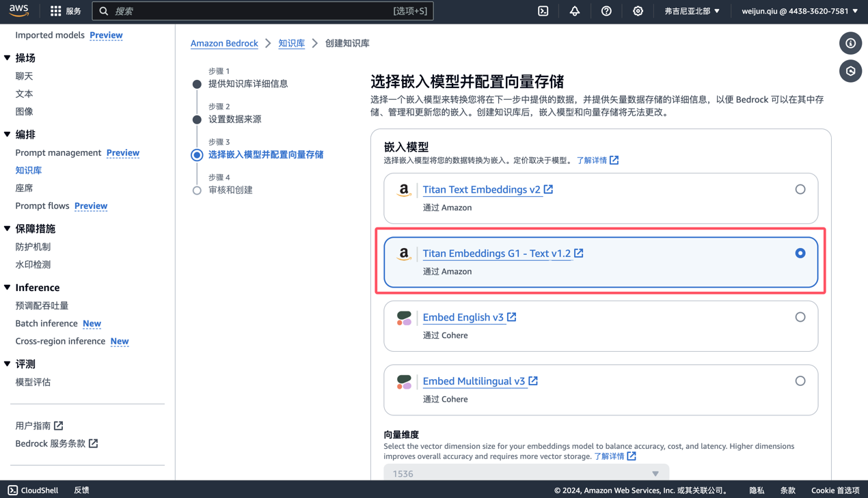
Task: Collapse the 编排 sidebar section
Action: 8,135
